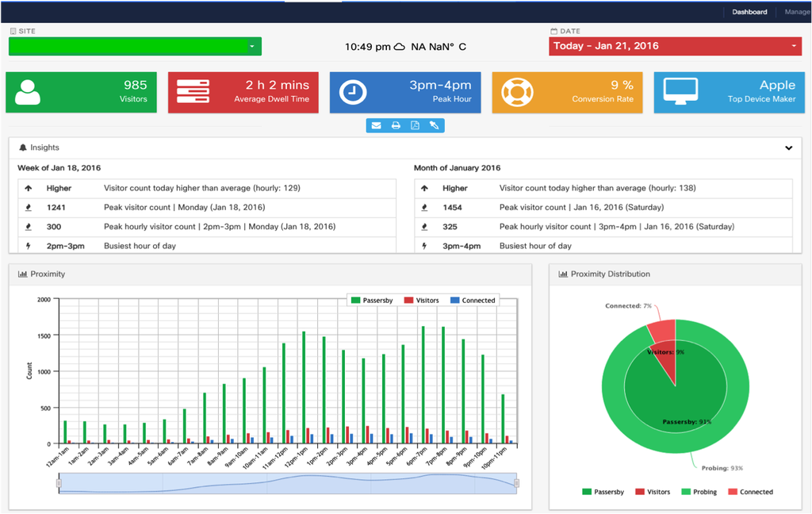This screenshot has width=812, height=514.
Task: Export the dashboard using the PDF icon
Action: click(x=415, y=125)
